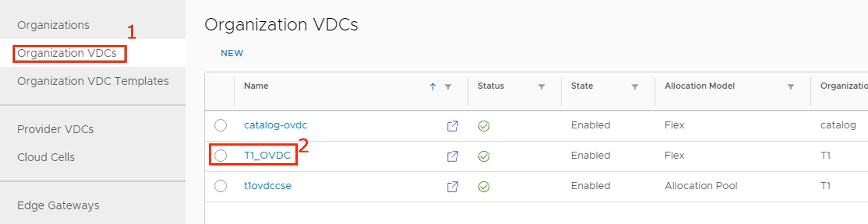868x224 pixels.
Task: Open the Name column filter
Action: pos(448,87)
